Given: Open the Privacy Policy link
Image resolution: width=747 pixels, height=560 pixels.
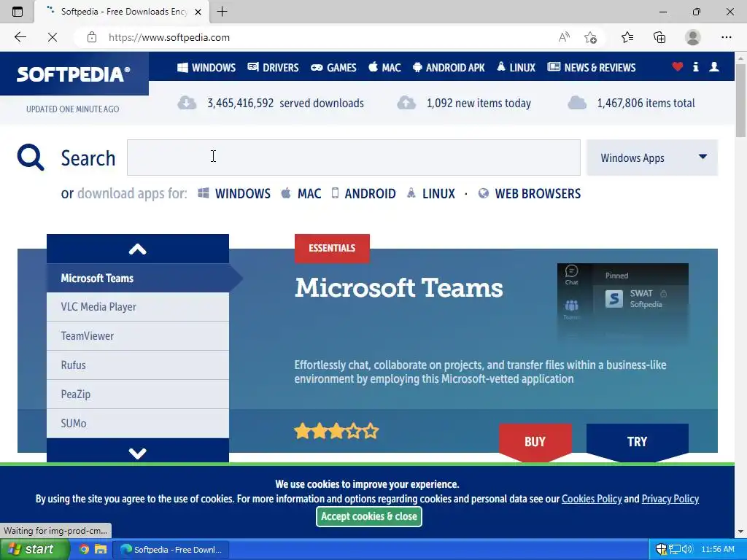Looking at the screenshot, I should [x=670, y=499].
